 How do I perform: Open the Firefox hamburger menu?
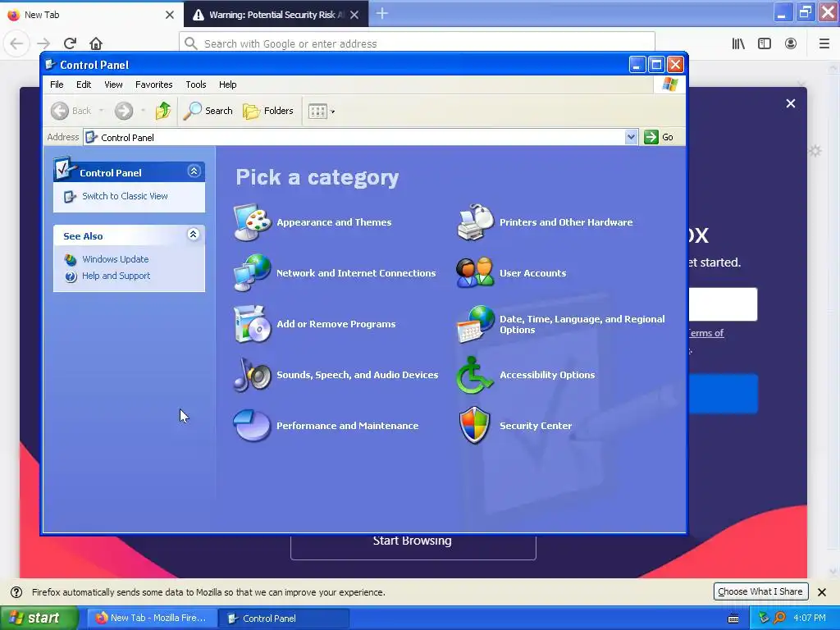[824, 43]
